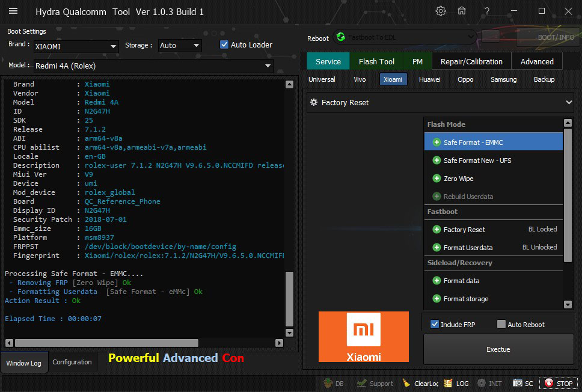Viewport: 582px width, 392px height.
Task: Click the BOOT/ INFO button
Action: click(x=548, y=37)
